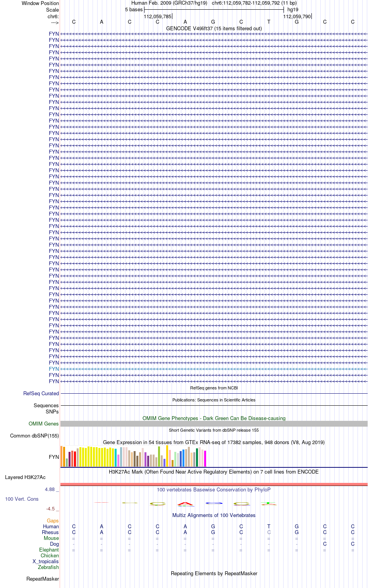Click the 112,059,785 position marker
The height and width of the screenshot is (588, 368).
coord(157,16)
